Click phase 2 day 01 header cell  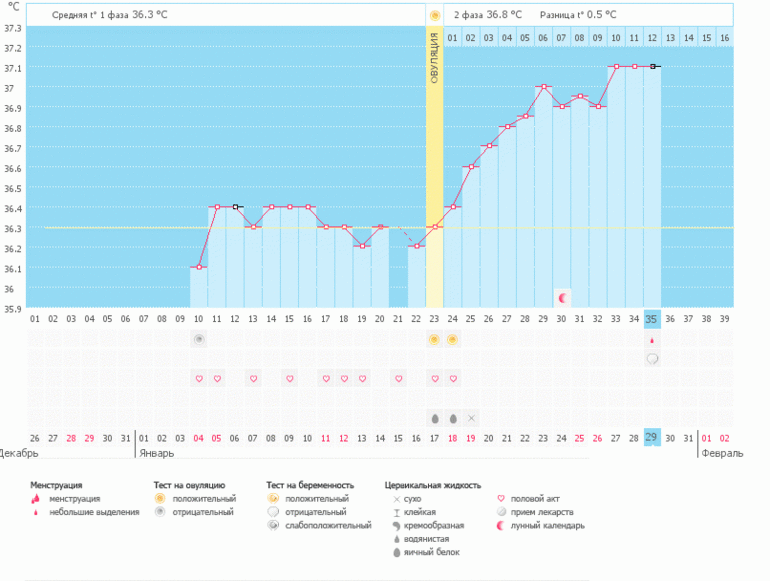pos(452,38)
